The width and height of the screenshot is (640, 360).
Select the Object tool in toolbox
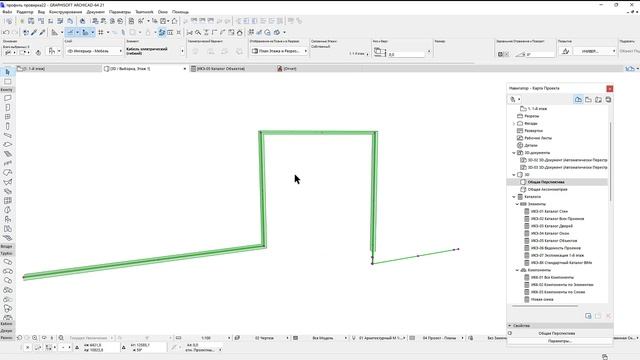7,219
